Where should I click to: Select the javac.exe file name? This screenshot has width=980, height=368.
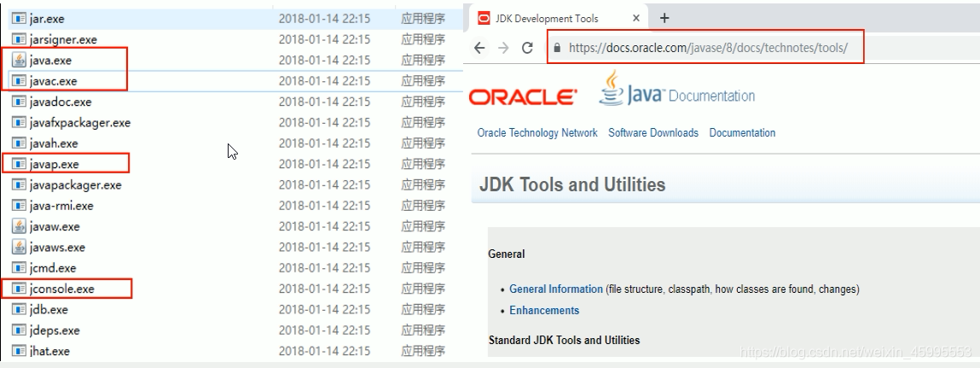click(x=53, y=81)
